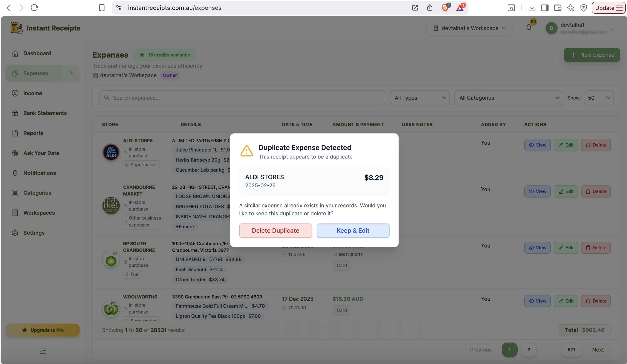The height and width of the screenshot is (364, 627).
Task: Go to page 2
Action: click(x=529, y=350)
